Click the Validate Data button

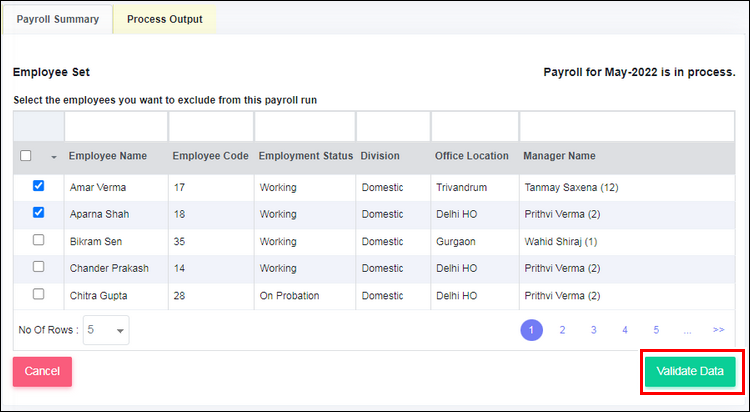690,371
